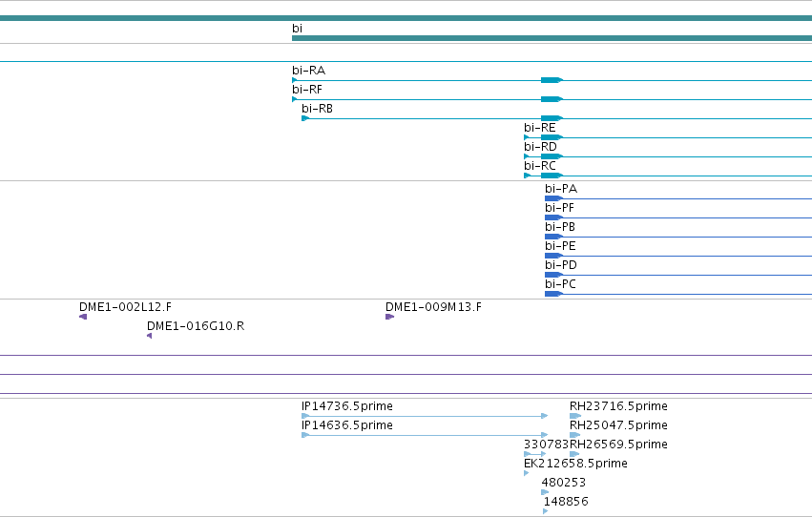
Task: Click the 330783 feature arrow glyph
Action: coord(535,454)
